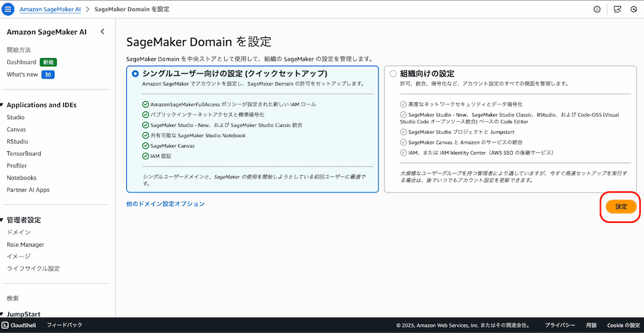Screen dimensions: 644x333
Task: Open 検索 in sidebar
Action: 13,298
